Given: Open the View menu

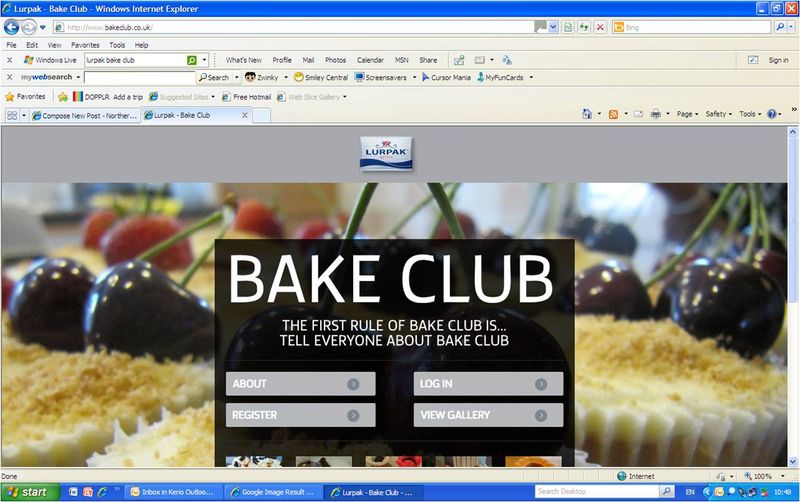Looking at the screenshot, I should (54, 45).
